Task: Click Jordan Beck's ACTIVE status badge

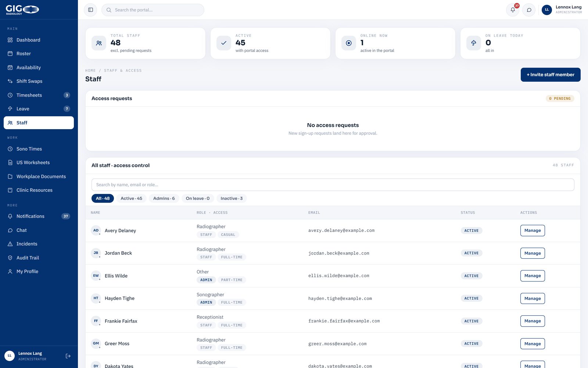Action: coord(472,253)
